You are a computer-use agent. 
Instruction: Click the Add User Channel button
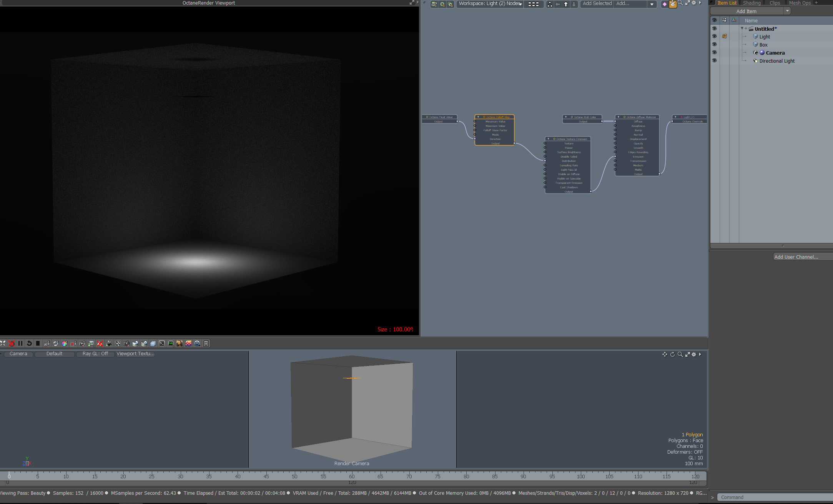(796, 257)
